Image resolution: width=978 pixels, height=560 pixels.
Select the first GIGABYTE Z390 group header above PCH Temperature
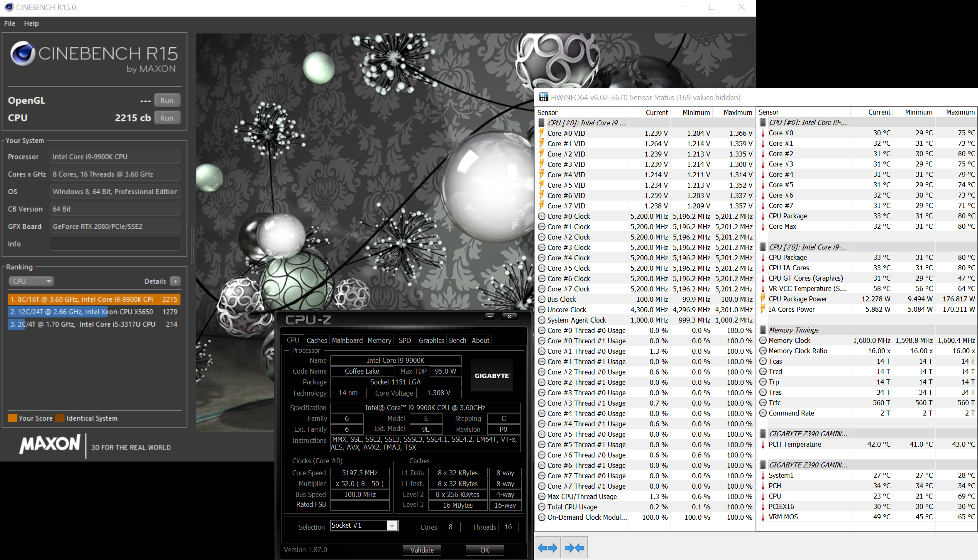tap(867, 434)
